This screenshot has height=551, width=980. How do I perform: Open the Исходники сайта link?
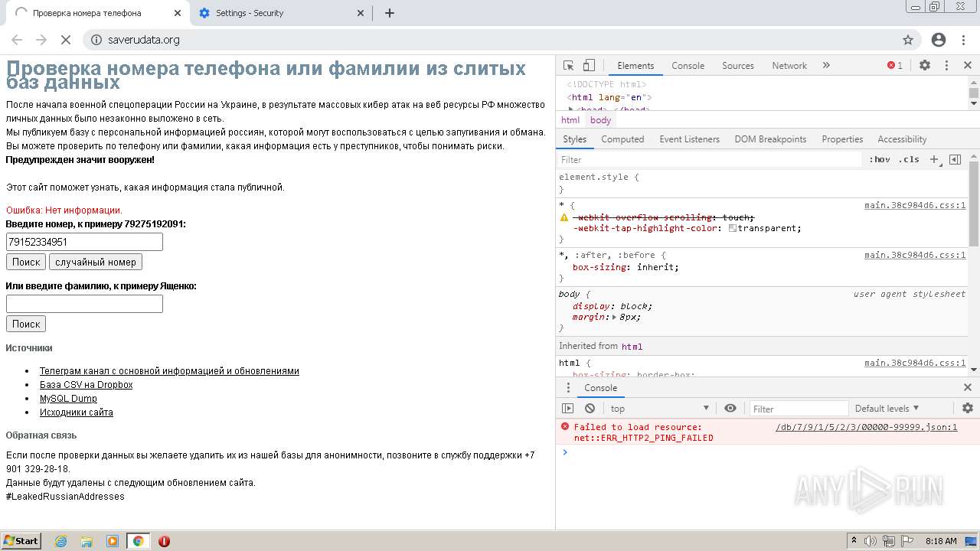(x=77, y=412)
